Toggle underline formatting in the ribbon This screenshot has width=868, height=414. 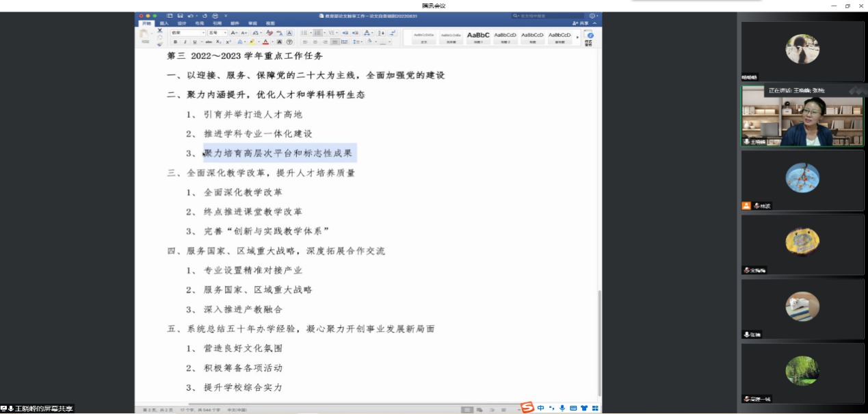(194, 42)
